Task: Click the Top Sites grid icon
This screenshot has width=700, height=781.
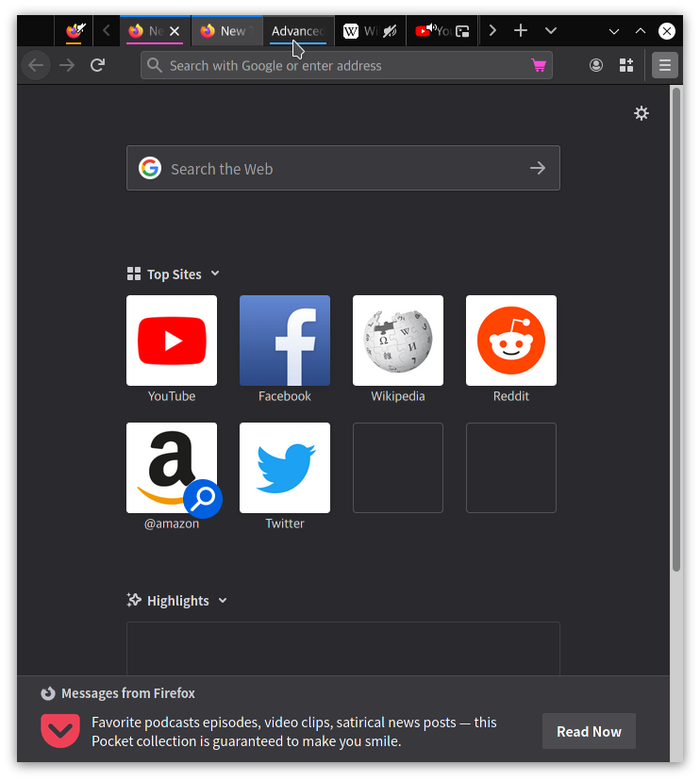Action: pyautogui.click(x=134, y=274)
